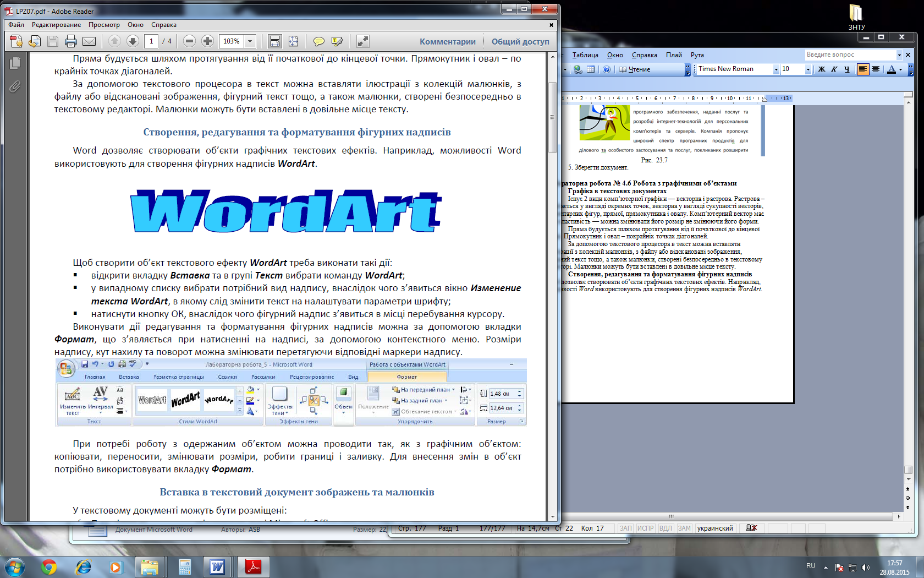Click Create PDF online icon in Adobe Reader

click(x=16, y=41)
